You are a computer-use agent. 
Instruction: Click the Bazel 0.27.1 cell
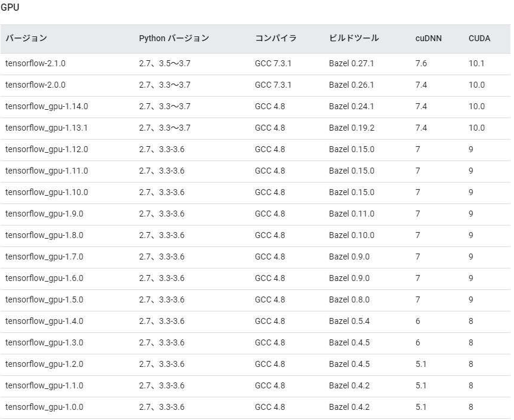coord(348,63)
